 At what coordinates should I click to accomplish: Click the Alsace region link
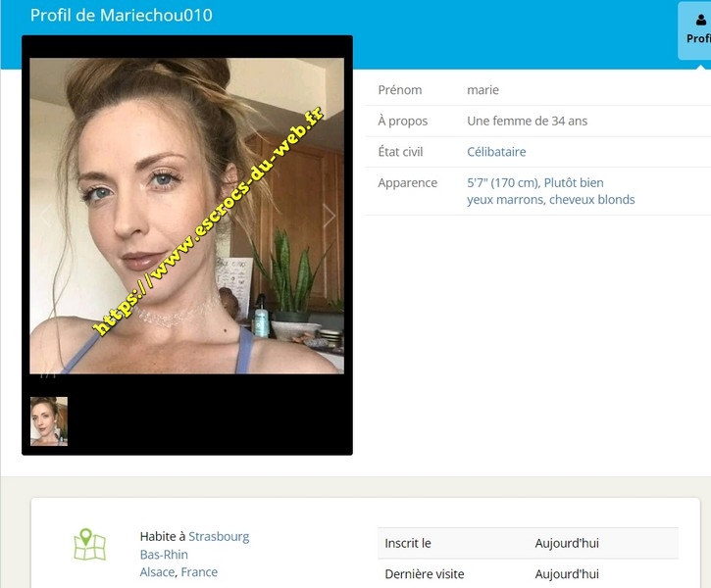pos(157,572)
